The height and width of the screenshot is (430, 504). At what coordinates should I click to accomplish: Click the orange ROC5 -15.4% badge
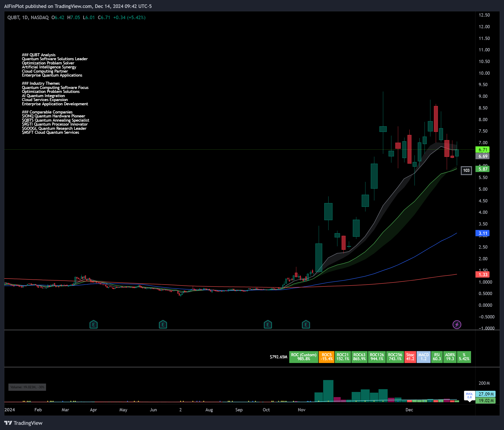(326, 357)
